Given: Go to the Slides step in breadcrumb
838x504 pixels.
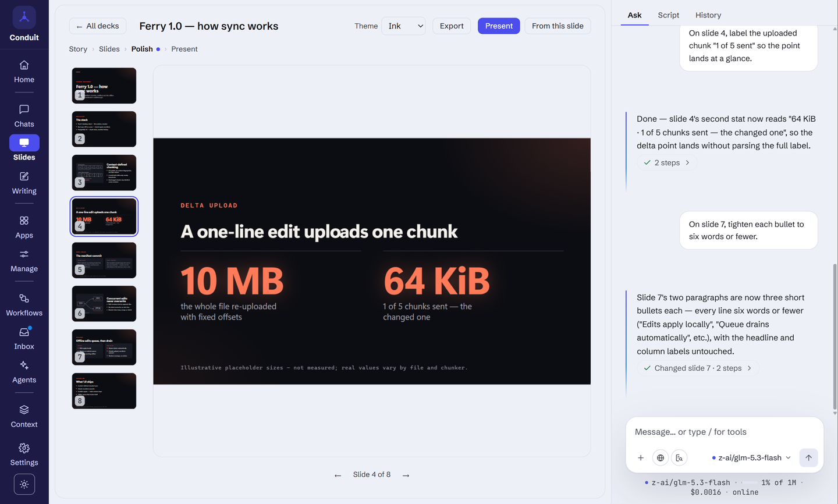Looking at the screenshot, I should (x=109, y=49).
